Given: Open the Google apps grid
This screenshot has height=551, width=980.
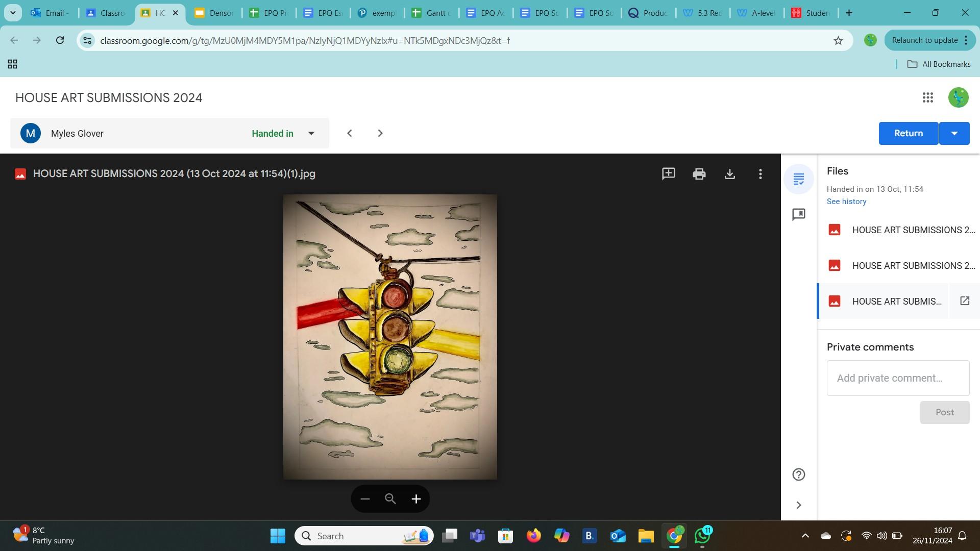Looking at the screenshot, I should (928, 97).
